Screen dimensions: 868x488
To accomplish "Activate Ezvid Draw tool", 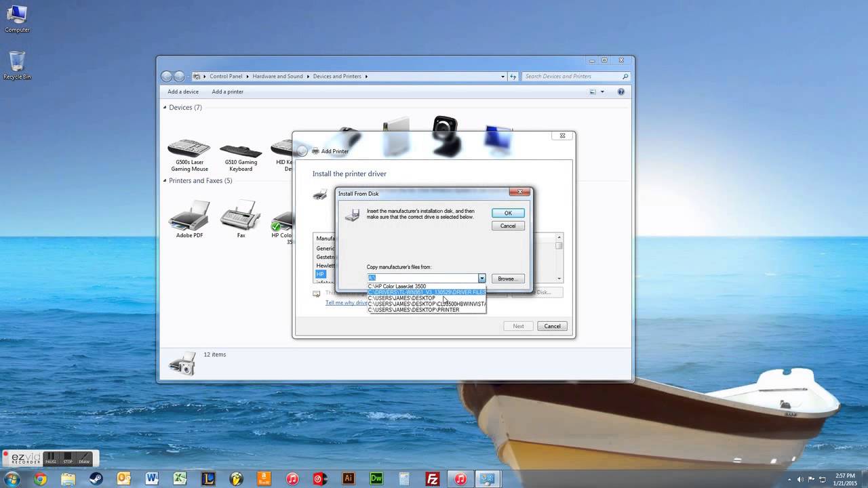I will tap(84, 459).
